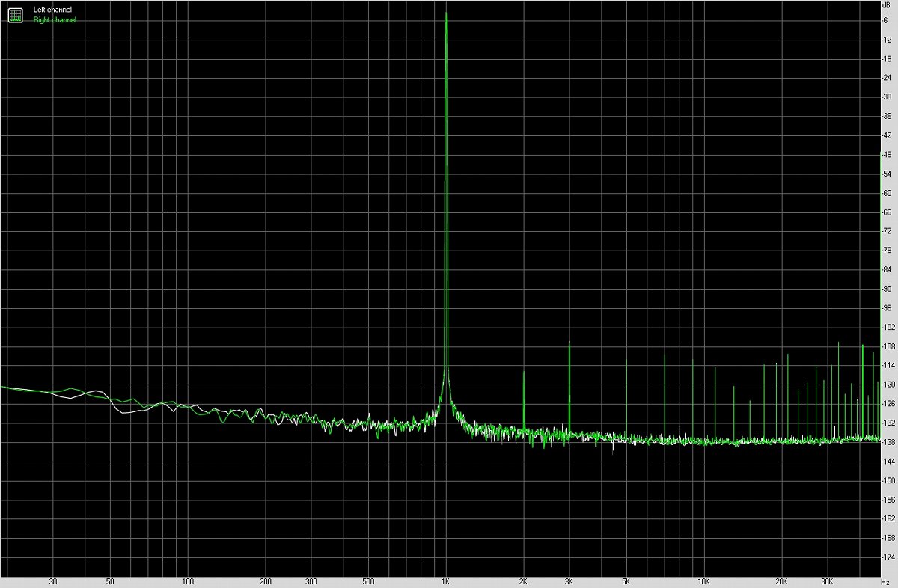
Task: Click the '-60' dB axis label
Action: pos(887,193)
